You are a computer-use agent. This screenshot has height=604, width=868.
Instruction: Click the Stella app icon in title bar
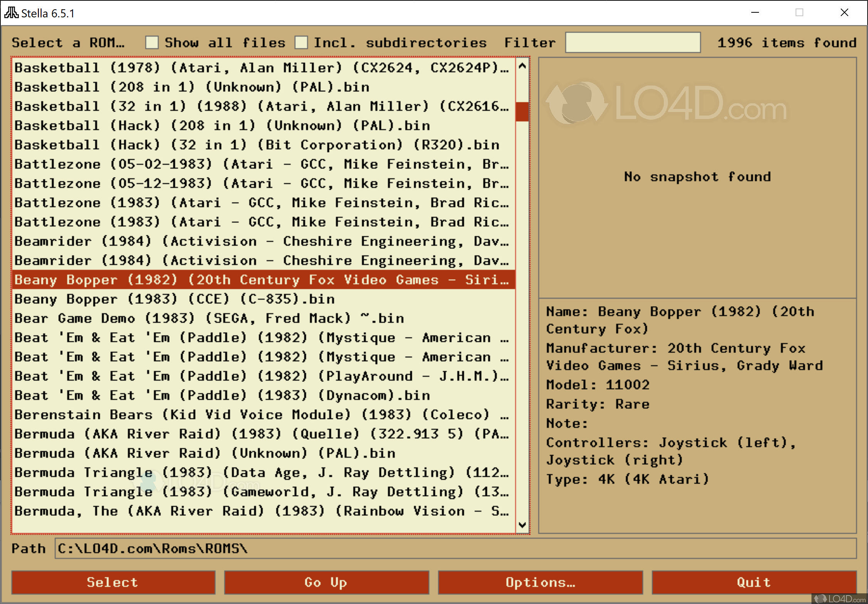click(11, 13)
